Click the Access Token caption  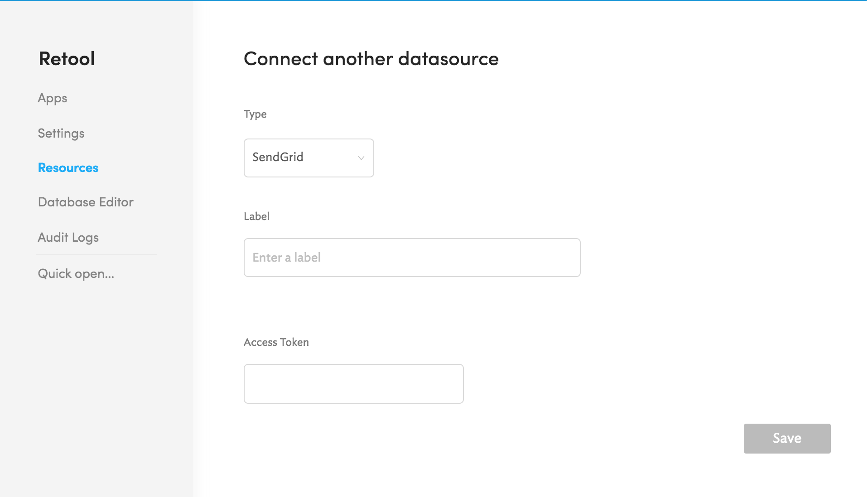[276, 342]
